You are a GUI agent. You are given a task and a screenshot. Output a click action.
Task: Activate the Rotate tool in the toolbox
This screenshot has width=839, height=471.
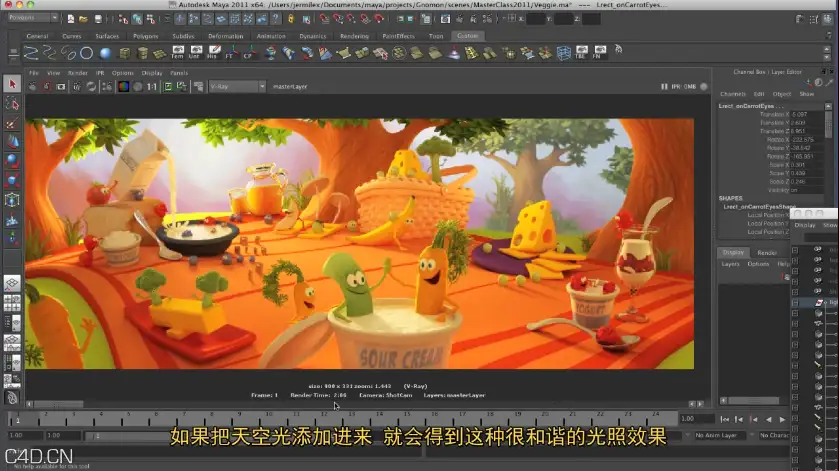click(x=12, y=161)
